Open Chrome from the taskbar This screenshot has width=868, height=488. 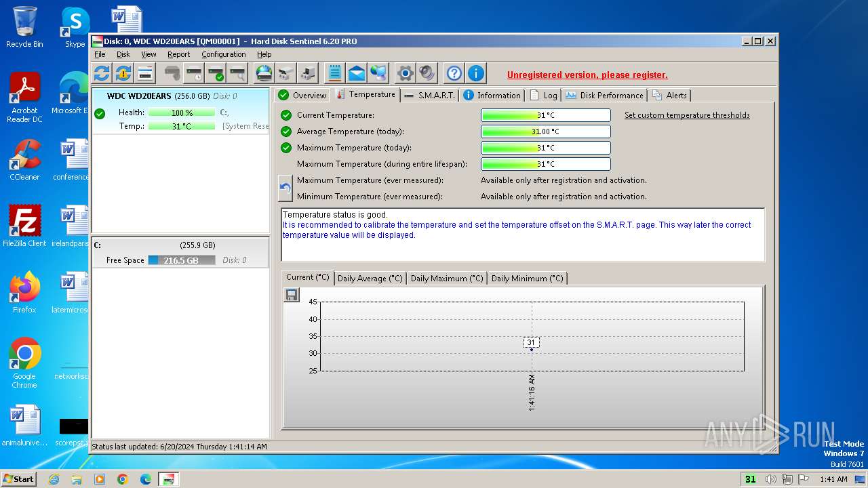point(123,479)
